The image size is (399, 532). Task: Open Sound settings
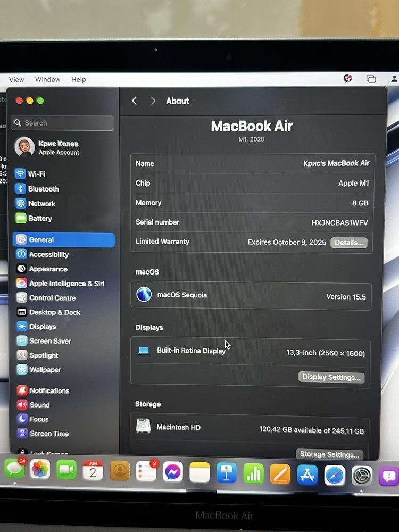[64, 405]
